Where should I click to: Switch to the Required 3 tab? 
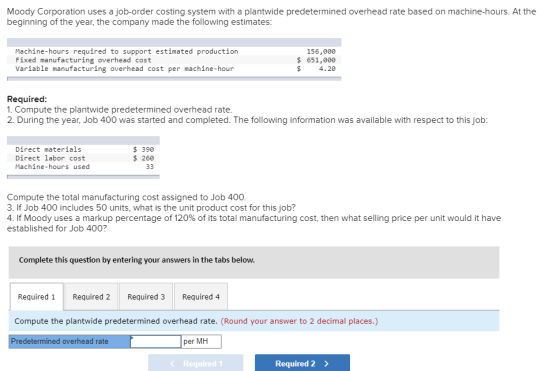[x=146, y=297]
